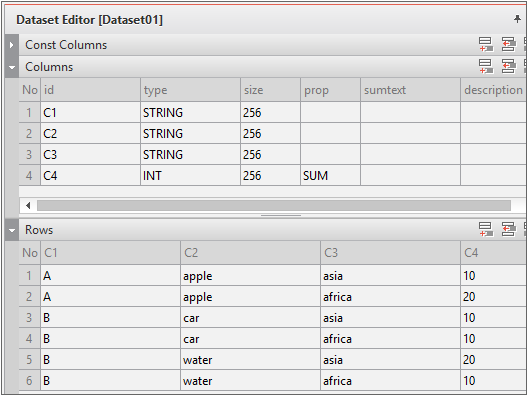527x395 pixels.
Task: Click the Columns grid horizontal scrollbar track
Action: click(274, 205)
